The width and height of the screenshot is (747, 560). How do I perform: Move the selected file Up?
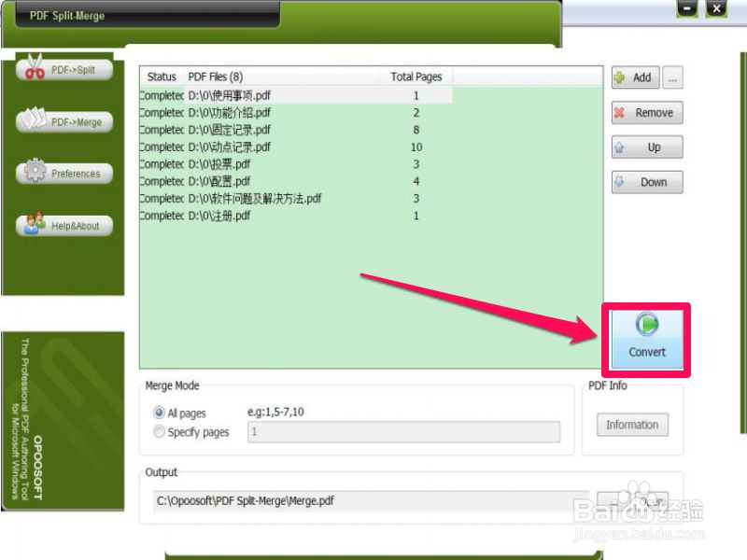tap(647, 147)
